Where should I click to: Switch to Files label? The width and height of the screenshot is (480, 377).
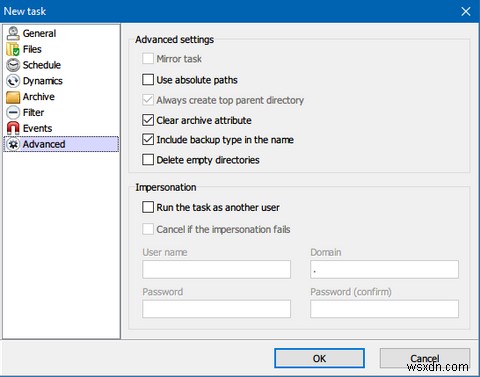click(x=32, y=49)
